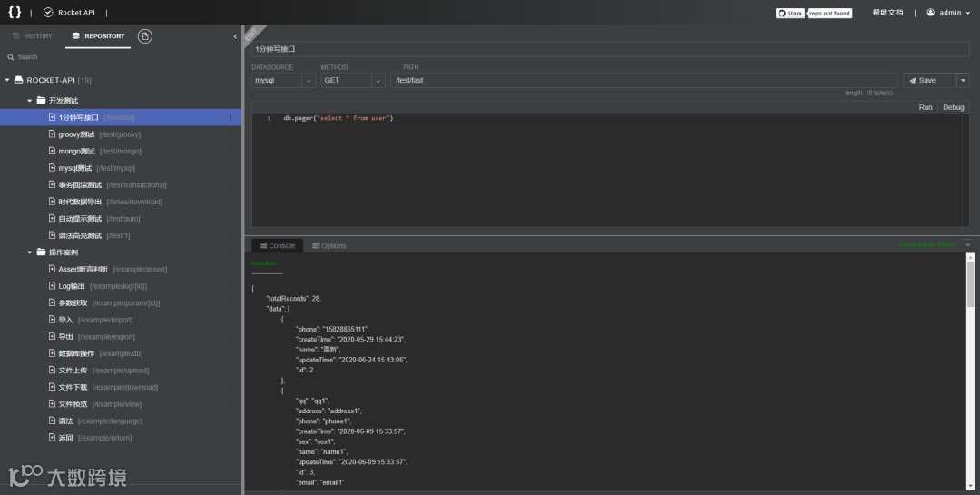Screen dimensions: 980x495
Task: Collapse the 开发测试 folder
Action: [x=29, y=101]
